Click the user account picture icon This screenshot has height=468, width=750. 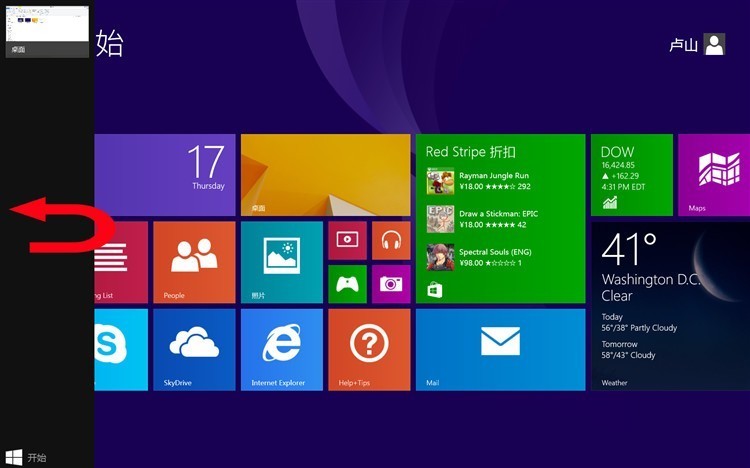[x=714, y=45]
